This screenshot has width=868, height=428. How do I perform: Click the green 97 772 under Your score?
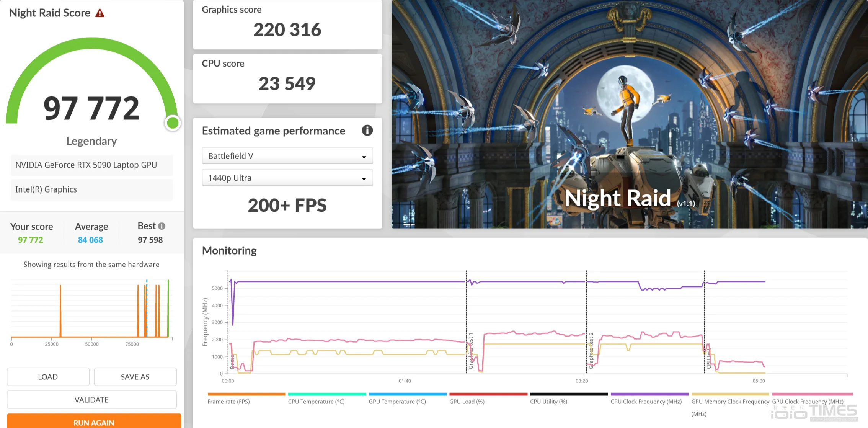[x=31, y=240]
